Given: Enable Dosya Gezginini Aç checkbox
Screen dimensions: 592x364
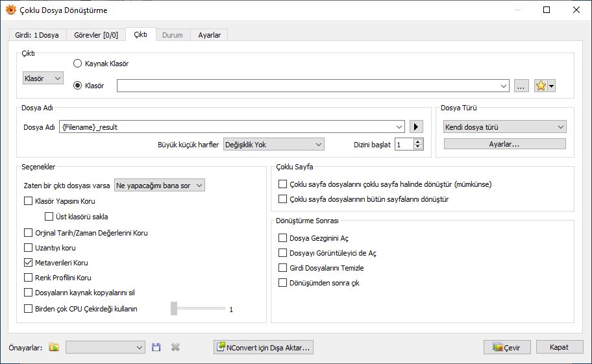Looking at the screenshot, I should pyautogui.click(x=282, y=238).
